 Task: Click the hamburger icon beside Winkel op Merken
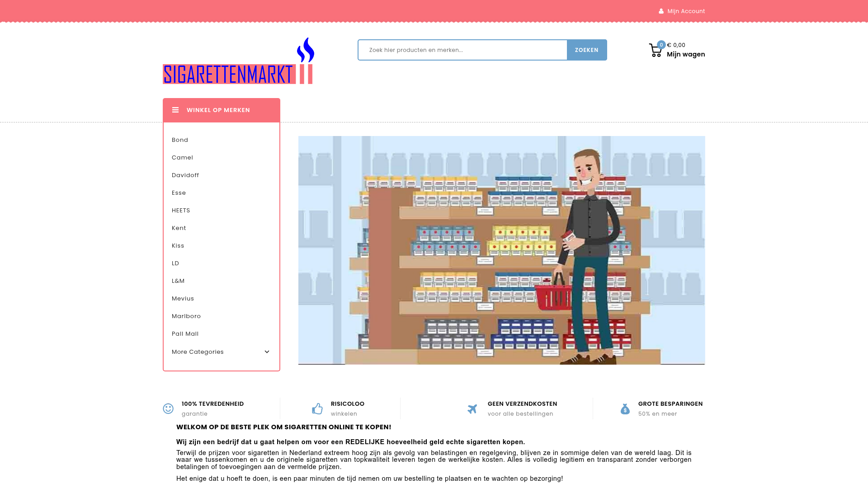pyautogui.click(x=175, y=110)
